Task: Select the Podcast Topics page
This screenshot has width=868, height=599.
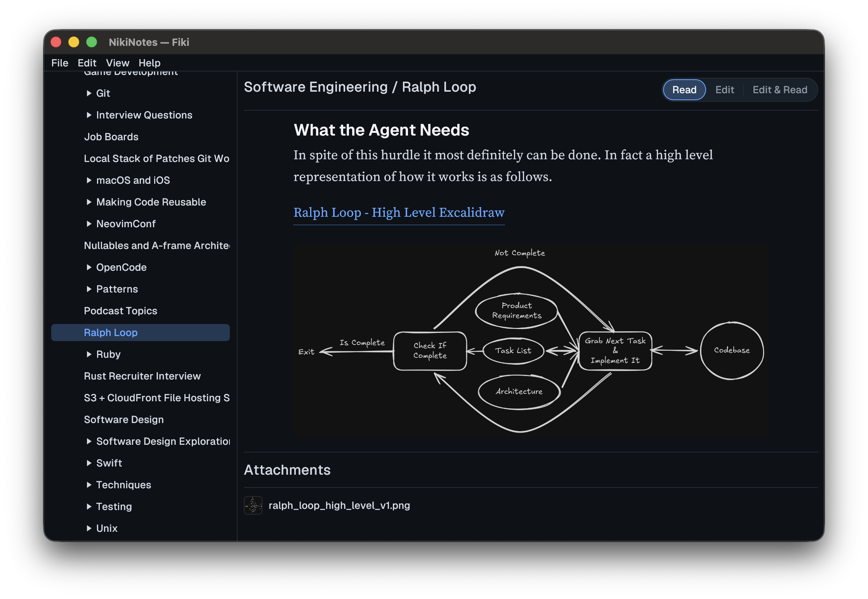Action: pyautogui.click(x=120, y=311)
